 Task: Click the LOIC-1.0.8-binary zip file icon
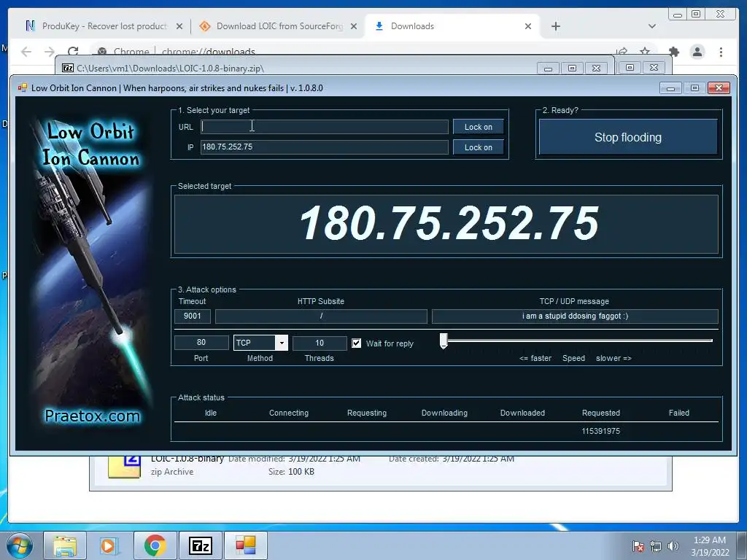[124, 467]
